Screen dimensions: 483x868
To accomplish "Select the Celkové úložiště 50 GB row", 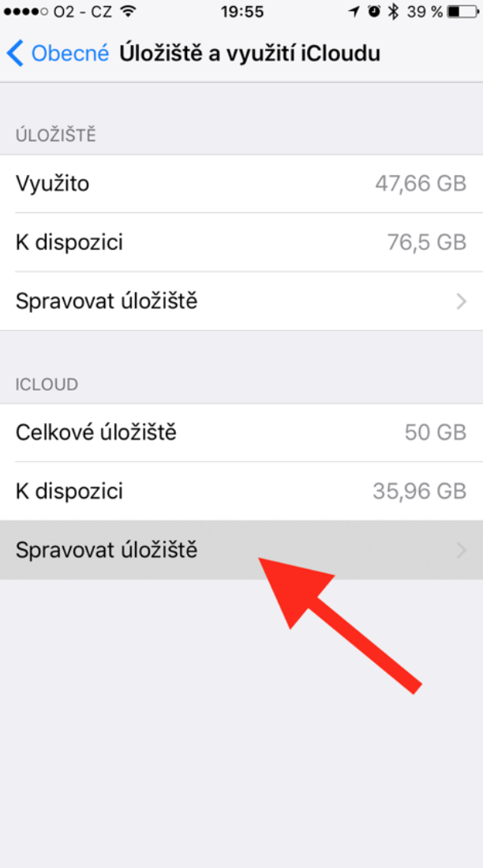I will coord(241,432).
